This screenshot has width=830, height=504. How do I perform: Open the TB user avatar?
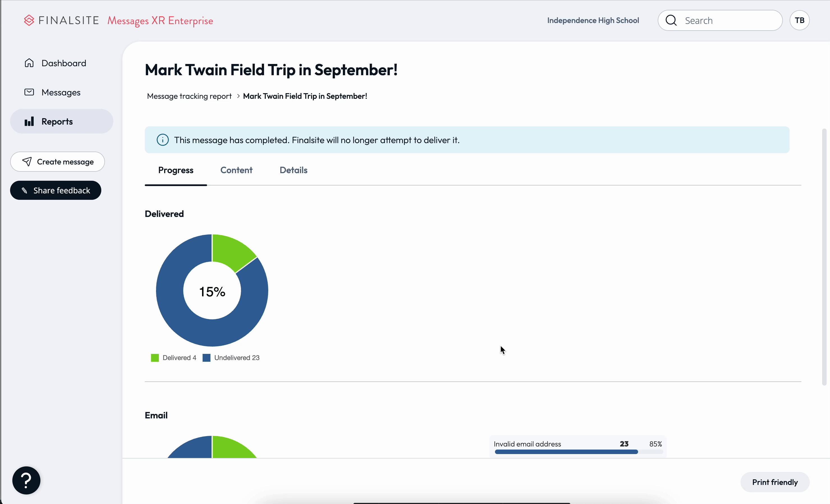pyautogui.click(x=799, y=20)
